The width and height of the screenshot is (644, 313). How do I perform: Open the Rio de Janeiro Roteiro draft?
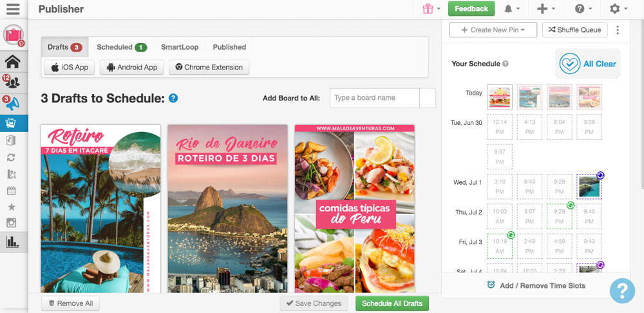tap(227, 209)
